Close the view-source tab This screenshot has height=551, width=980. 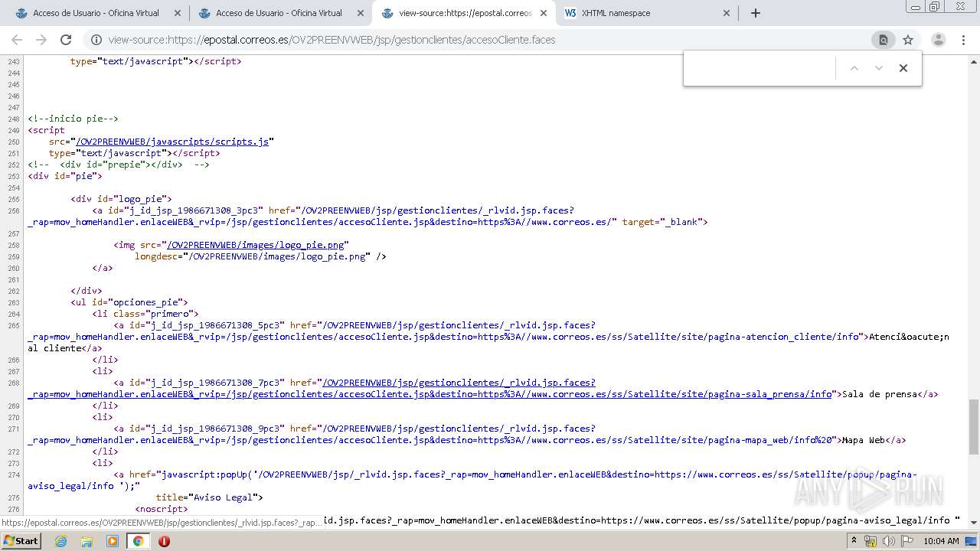(544, 13)
